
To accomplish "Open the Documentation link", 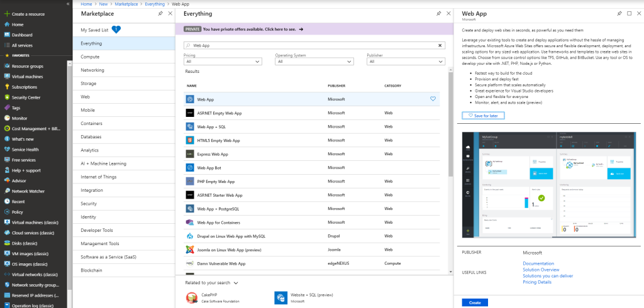I will [538, 263].
